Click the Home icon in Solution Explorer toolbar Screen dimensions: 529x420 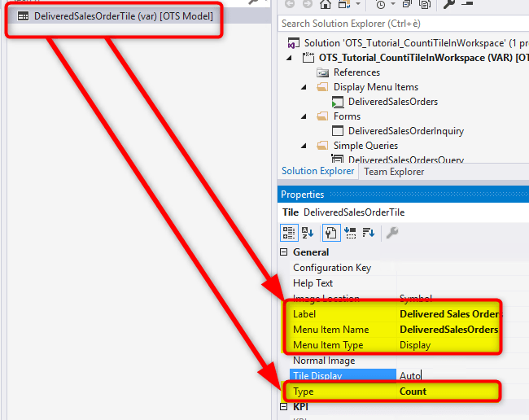click(x=326, y=4)
